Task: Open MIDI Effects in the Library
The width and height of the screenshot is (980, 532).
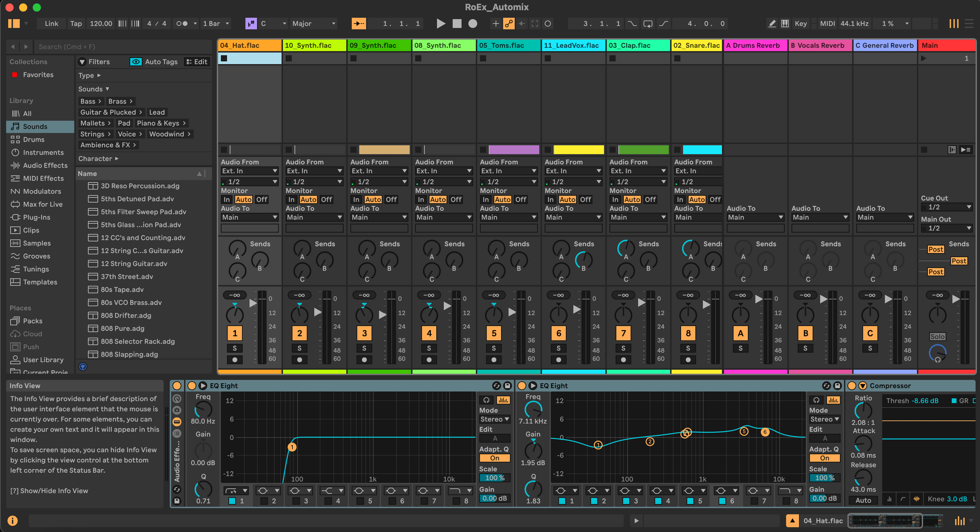Action: click(43, 178)
